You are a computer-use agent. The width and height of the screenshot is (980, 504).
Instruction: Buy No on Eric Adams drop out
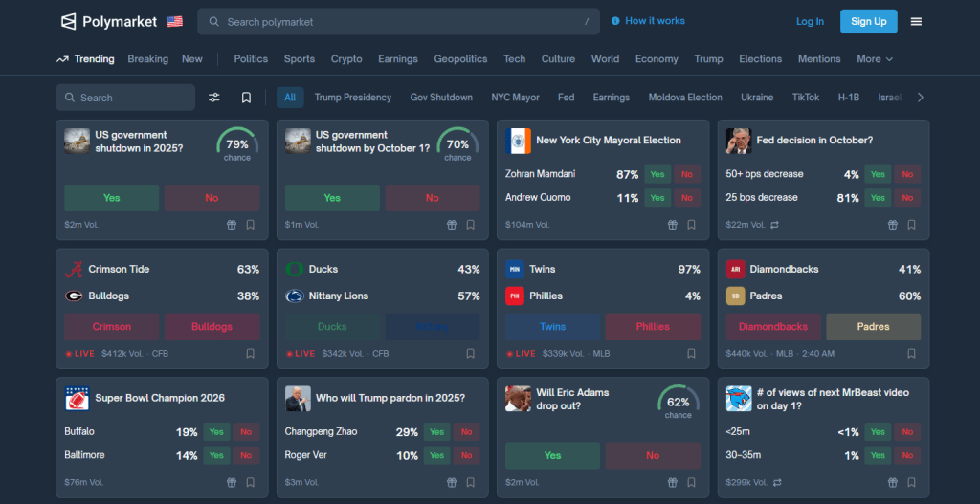coord(653,456)
